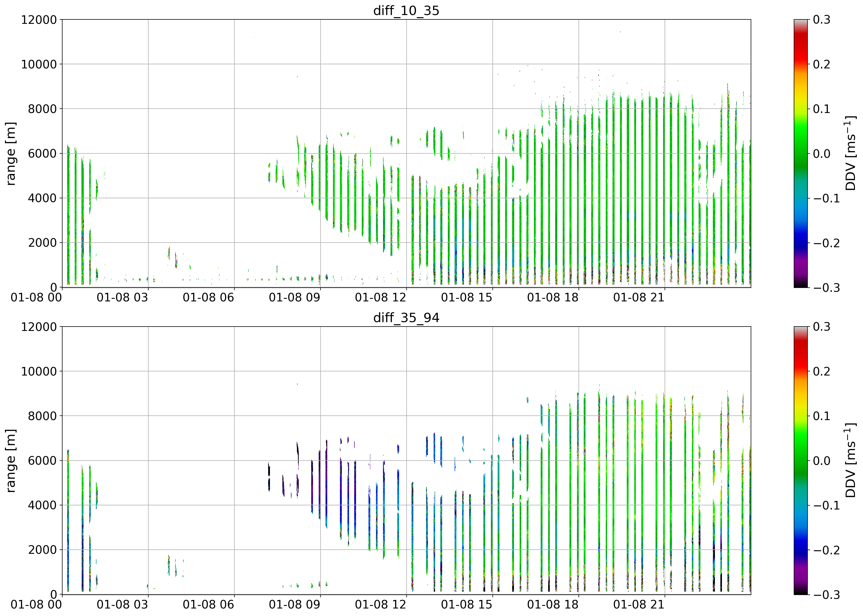Click the 2000 range tick in diff_10_35
This screenshot has height=616, width=863.
click(x=42, y=243)
